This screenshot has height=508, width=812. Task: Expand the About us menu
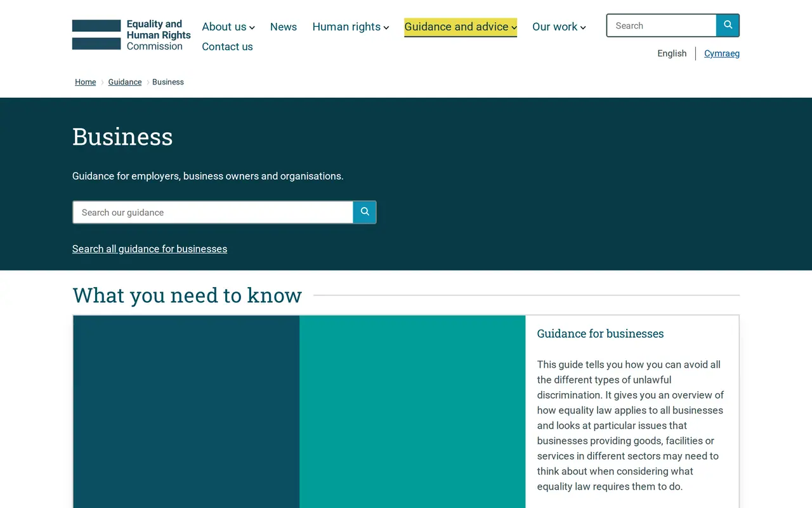pyautogui.click(x=228, y=27)
